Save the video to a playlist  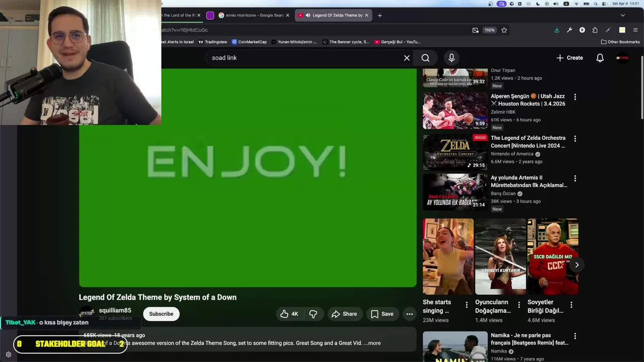382,314
